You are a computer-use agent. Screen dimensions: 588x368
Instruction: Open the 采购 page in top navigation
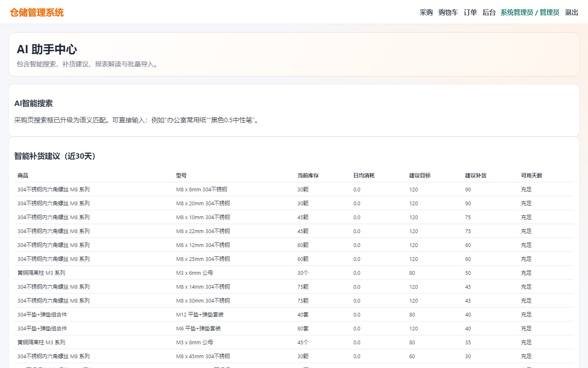pyautogui.click(x=426, y=12)
